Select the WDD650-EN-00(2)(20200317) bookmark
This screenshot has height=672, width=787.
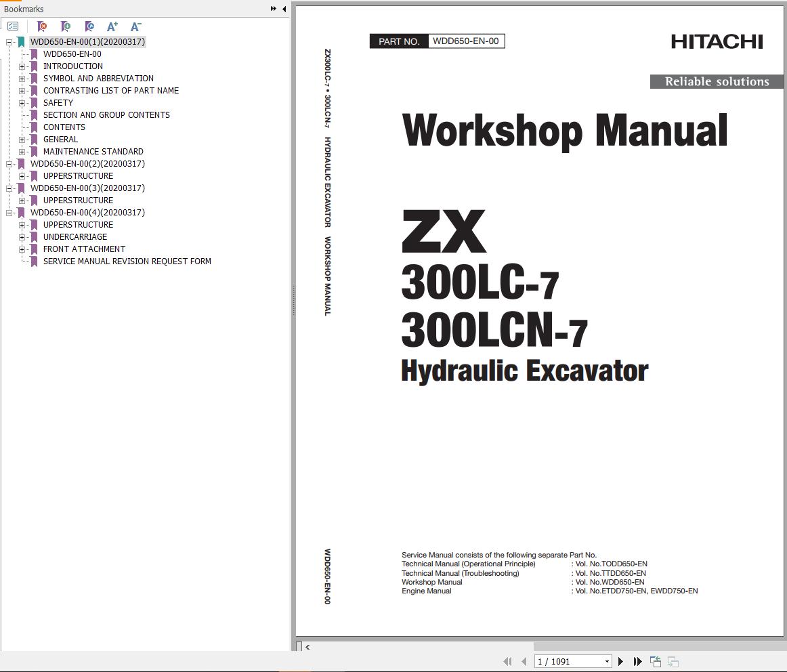point(88,164)
